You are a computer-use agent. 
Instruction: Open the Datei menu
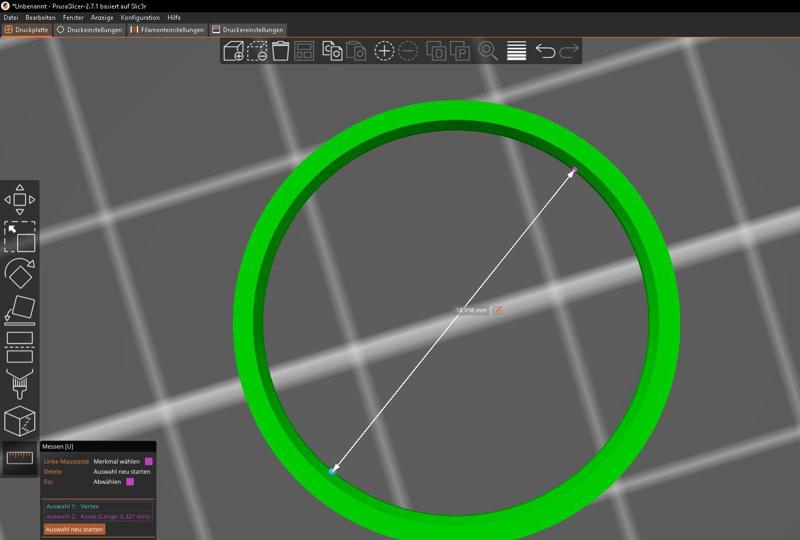click(11, 17)
